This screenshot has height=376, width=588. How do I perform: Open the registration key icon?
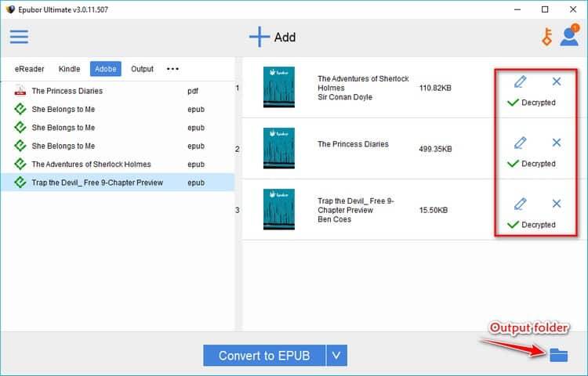547,37
